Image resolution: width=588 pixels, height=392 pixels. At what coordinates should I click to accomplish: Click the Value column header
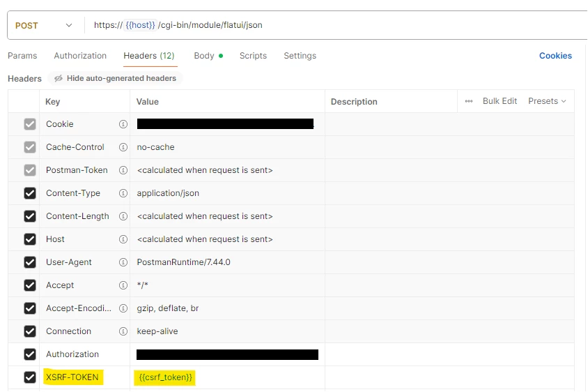(148, 102)
